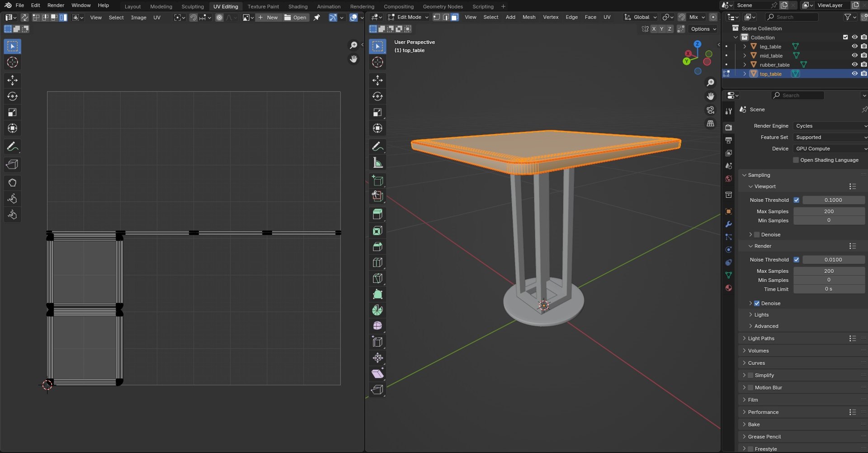The width and height of the screenshot is (868, 453).
Task: Activate the Loop Cut tool
Action: click(377, 262)
